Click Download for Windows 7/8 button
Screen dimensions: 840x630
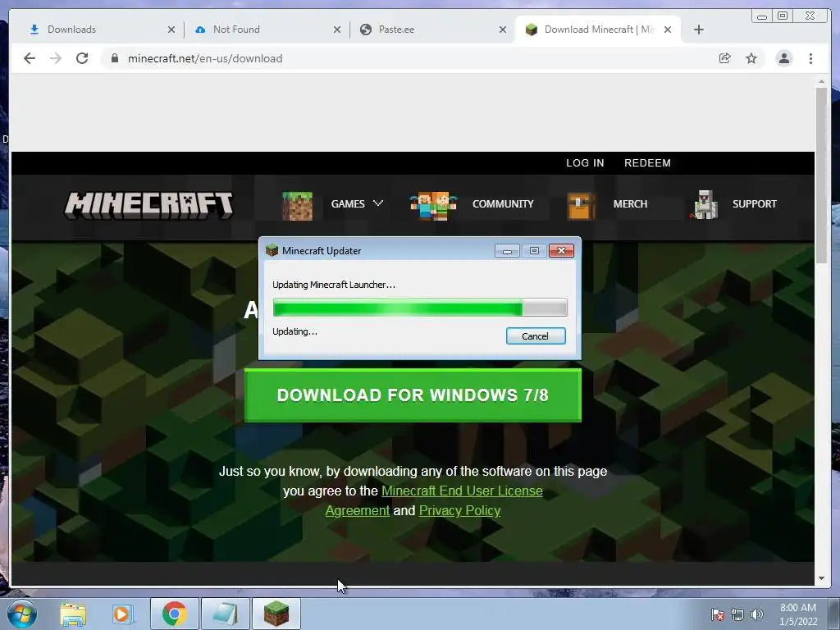pos(413,395)
